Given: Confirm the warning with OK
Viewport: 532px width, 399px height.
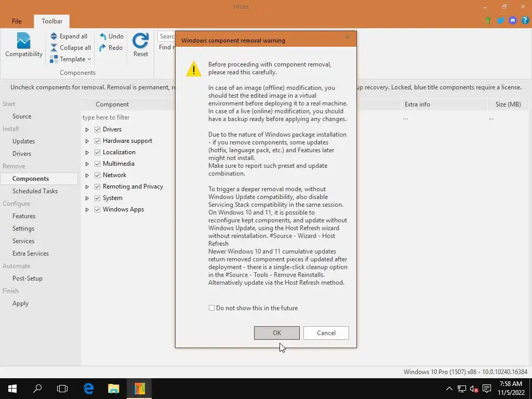Looking at the screenshot, I should coord(276,333).
